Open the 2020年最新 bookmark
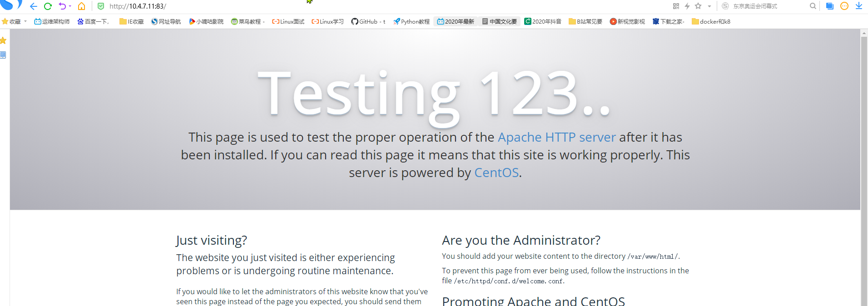 (456, 22)
